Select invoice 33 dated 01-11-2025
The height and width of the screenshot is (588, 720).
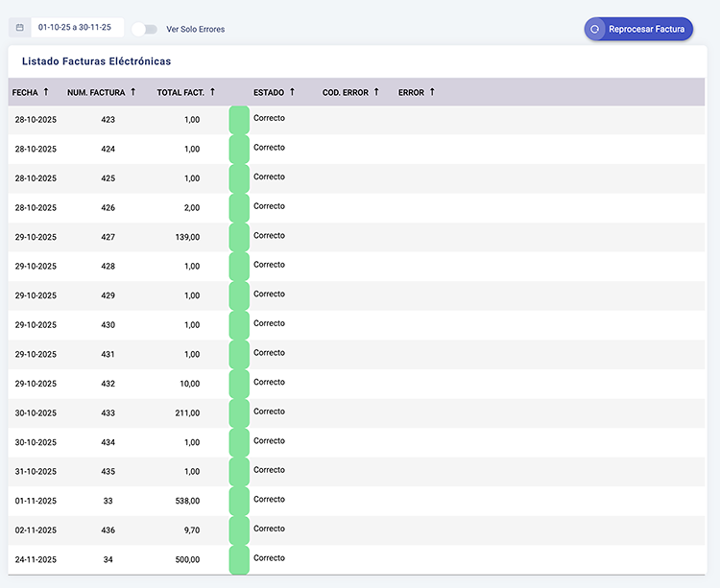(108, 501)
